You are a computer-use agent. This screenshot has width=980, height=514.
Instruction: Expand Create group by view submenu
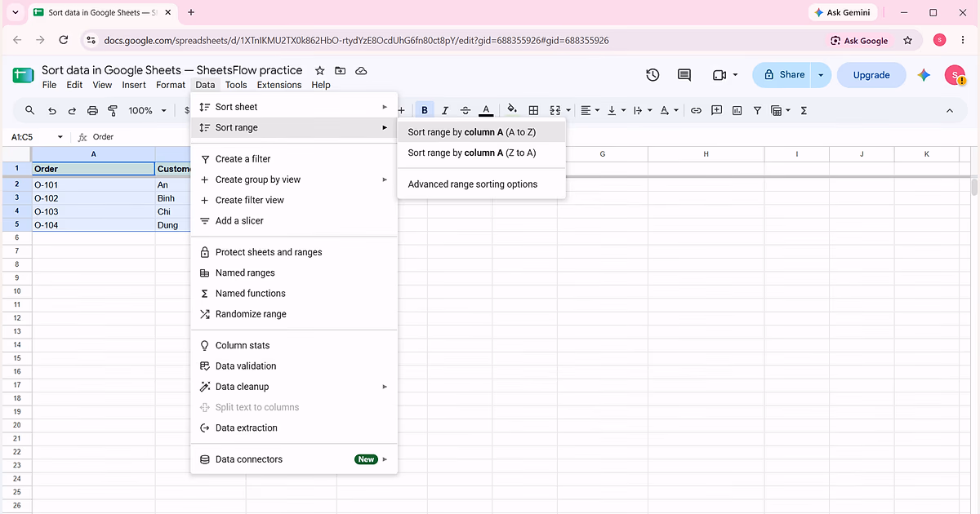coord(294,179)
